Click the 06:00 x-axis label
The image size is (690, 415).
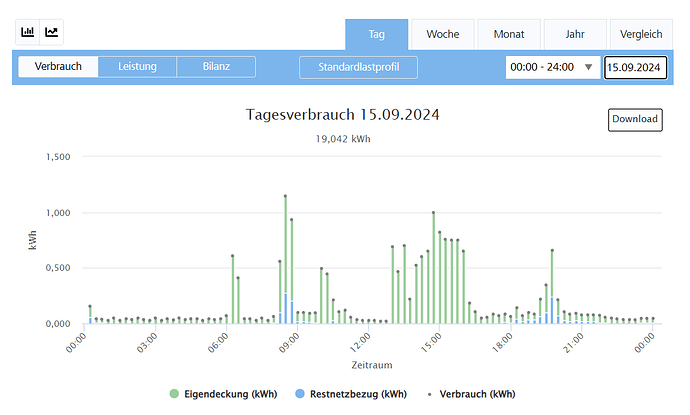click(x=218, y=343)
